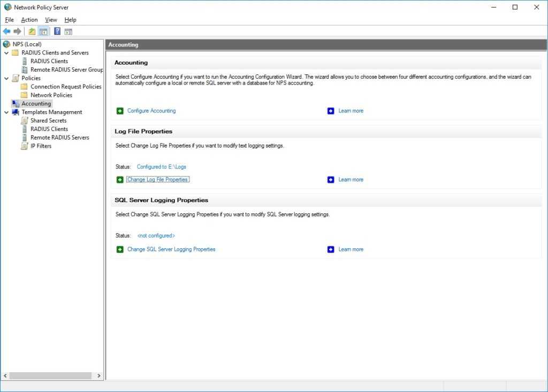Click the Up One Level folder icon
The image size is (548, 392).
(x=32, y=31)
